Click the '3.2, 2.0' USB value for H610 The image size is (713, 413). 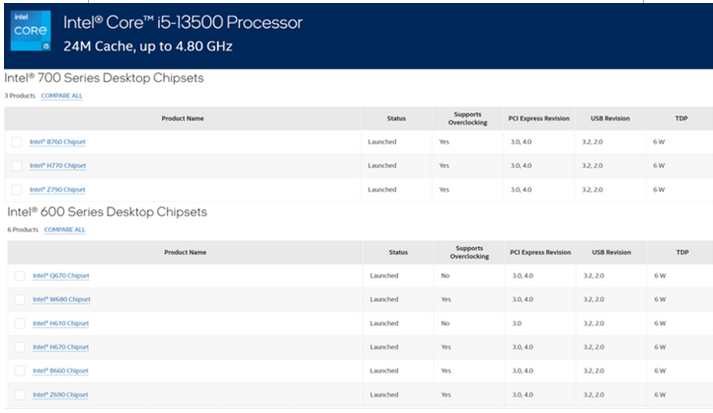coord(593,323)
